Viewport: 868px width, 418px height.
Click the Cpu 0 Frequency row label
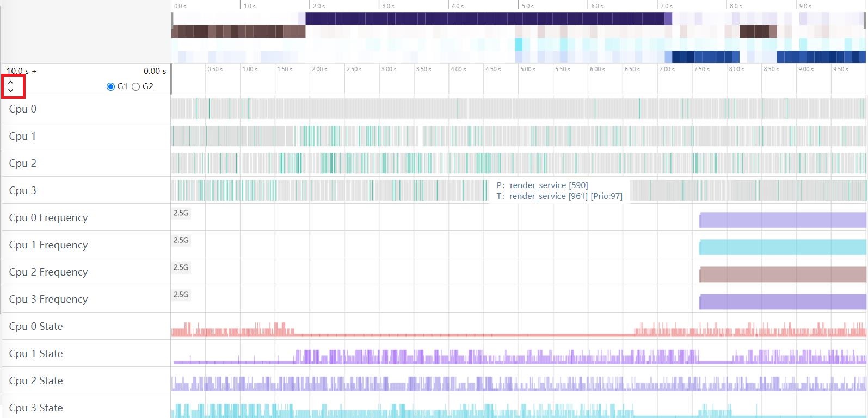click(x=48, y=217)
